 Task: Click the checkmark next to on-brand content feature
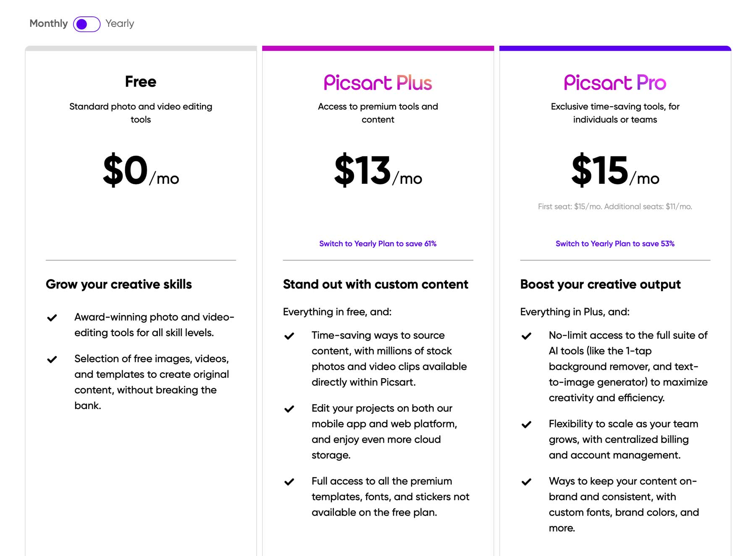coord(526,482)
